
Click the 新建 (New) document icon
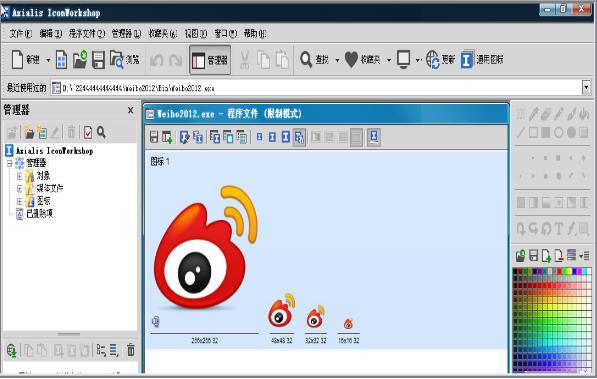pyautogui.click(x=17, y=59)
